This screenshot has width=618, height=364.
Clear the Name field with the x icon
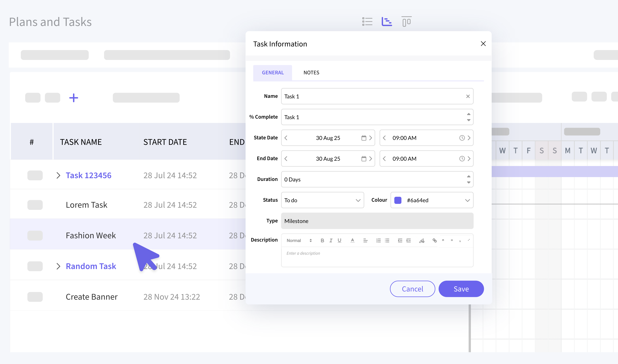coord(468,96)
